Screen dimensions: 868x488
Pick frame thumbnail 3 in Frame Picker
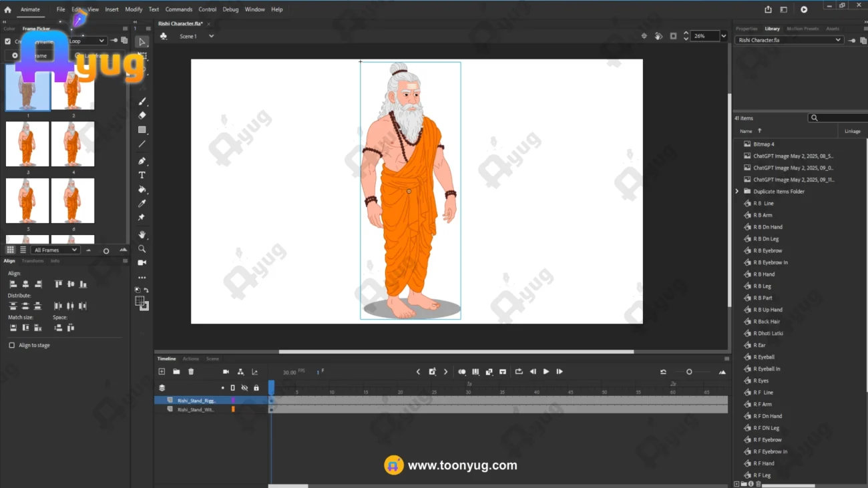(27, 144)
